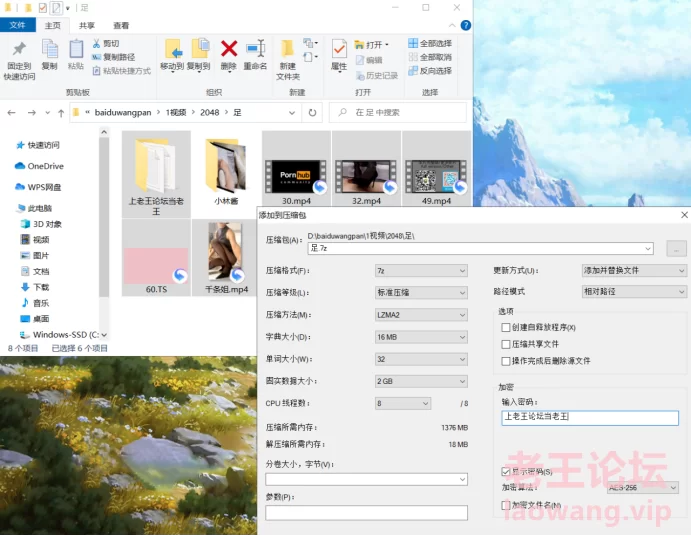691x536 pixels.
Task: Refresh the current folder view
Action: tap(312, 112)
